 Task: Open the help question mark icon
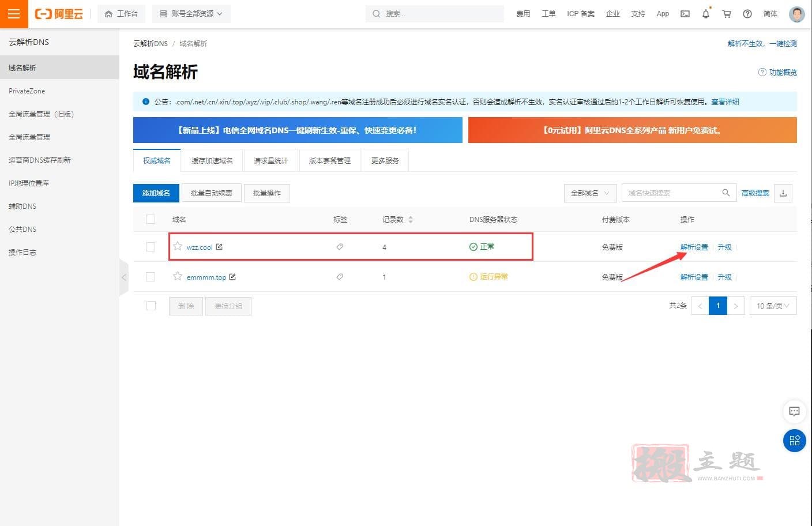747,14
